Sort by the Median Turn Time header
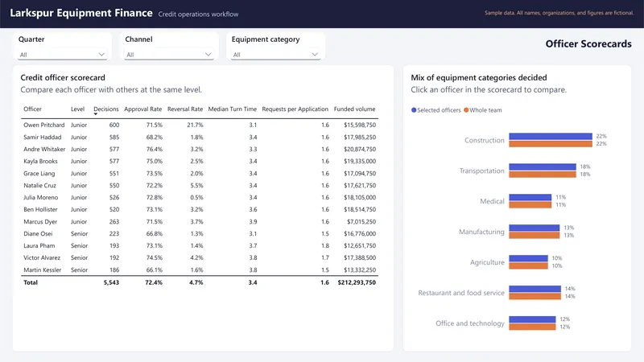Screen dimensions: 644x362 (233, 109)
